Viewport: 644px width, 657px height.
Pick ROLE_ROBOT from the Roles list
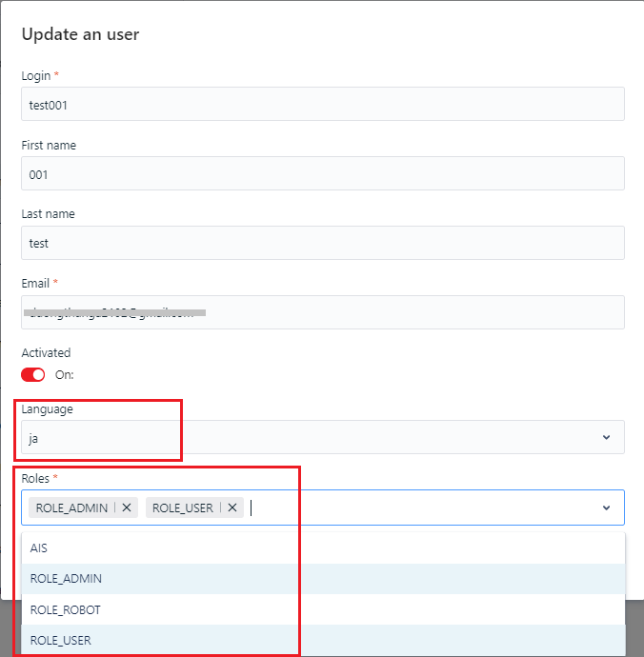[x=323, y=609]
